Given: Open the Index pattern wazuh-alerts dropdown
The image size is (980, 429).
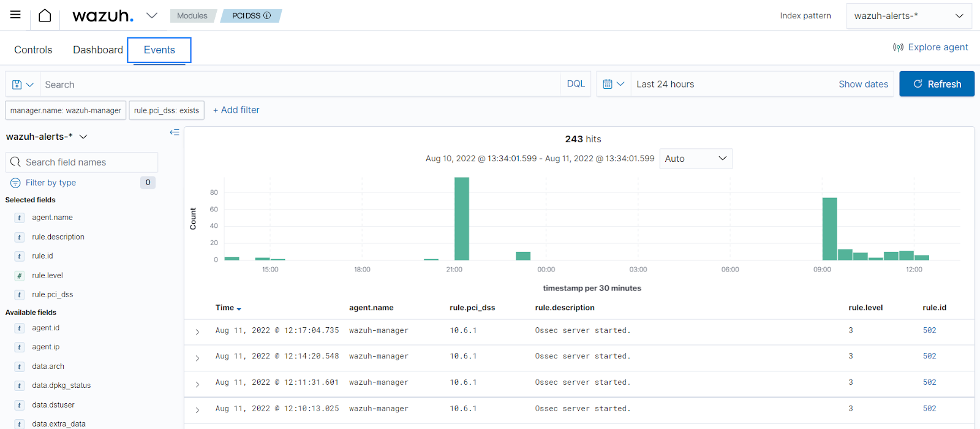Looking at the screenshot, I should pos(908,16).
